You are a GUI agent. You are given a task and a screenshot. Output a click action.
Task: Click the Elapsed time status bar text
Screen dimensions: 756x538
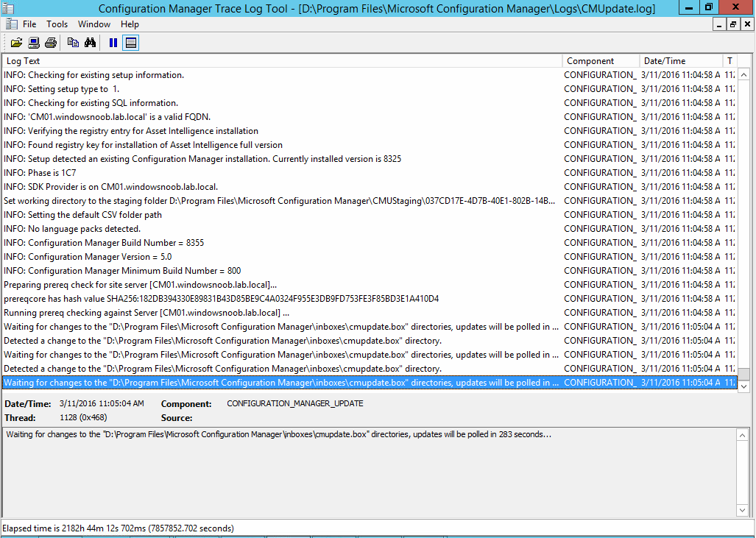(118, 528)
